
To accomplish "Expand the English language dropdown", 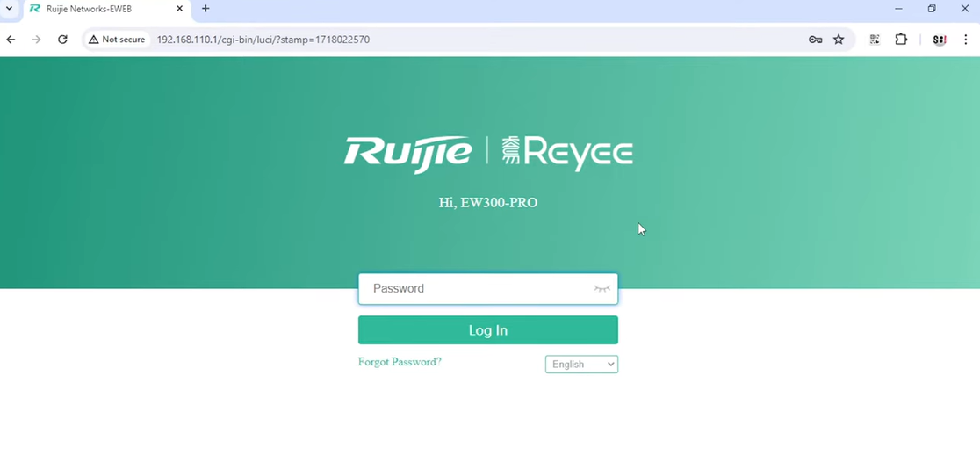I will coord(581,365).
